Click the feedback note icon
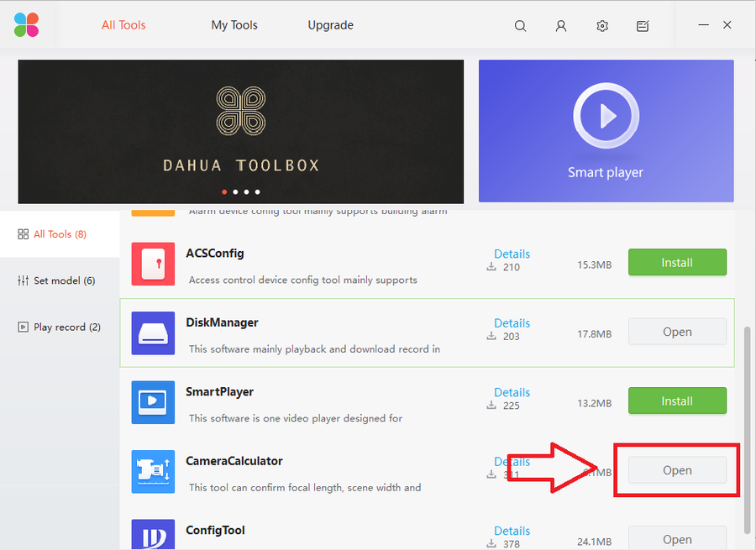Image resolution: width=756 pixels, height=550 pixels. pyautogui.click(x=643, y=25)
